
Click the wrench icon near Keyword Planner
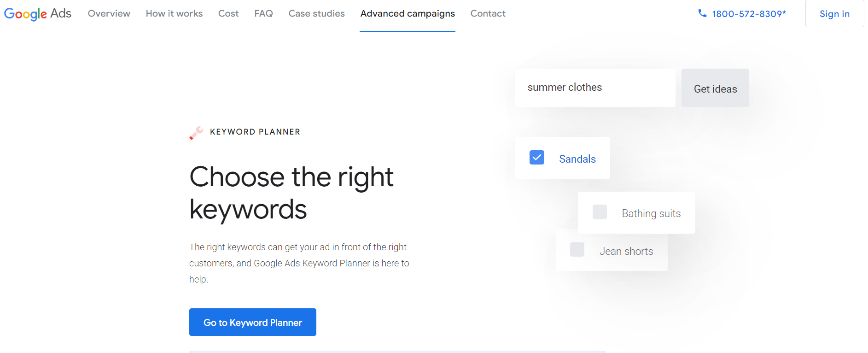pos(196,133)
